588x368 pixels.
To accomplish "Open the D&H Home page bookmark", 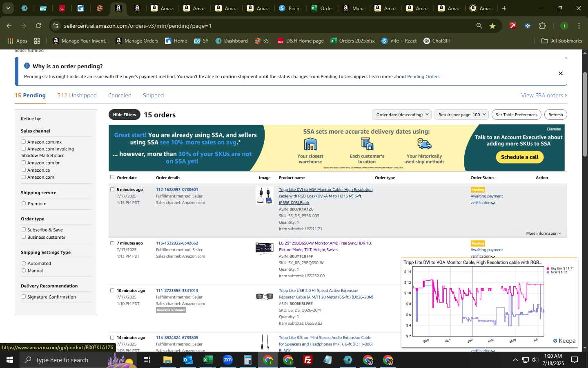I will [x=301, y=41].
